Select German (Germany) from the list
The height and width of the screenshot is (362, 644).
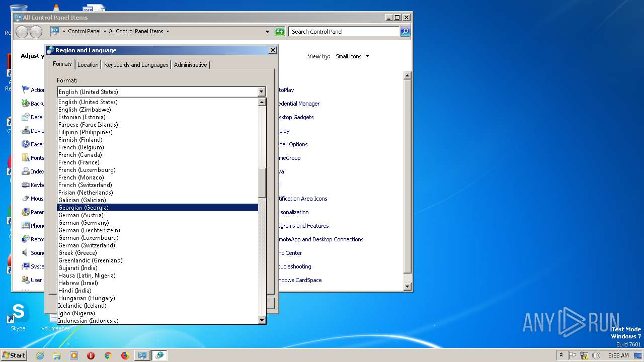tap(157, 223)
